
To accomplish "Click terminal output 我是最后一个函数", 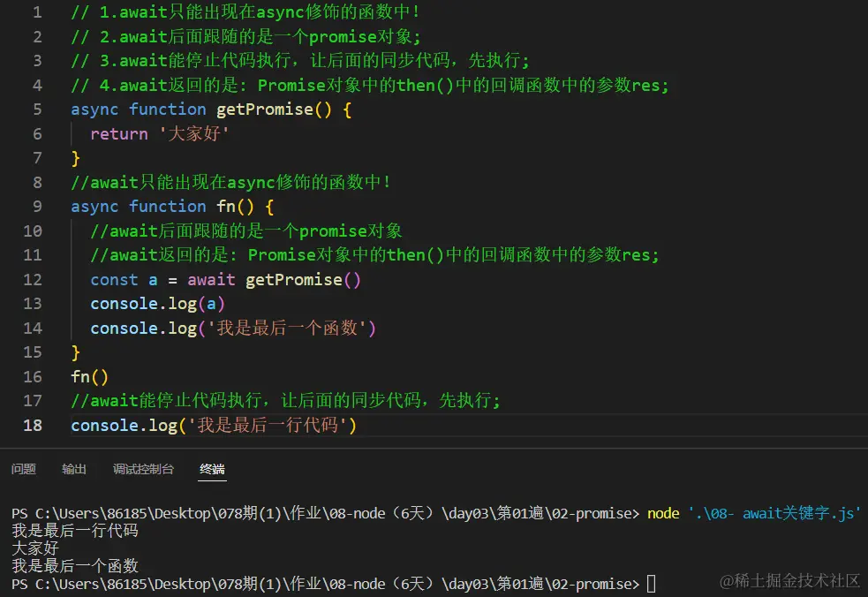I will 75,566.
